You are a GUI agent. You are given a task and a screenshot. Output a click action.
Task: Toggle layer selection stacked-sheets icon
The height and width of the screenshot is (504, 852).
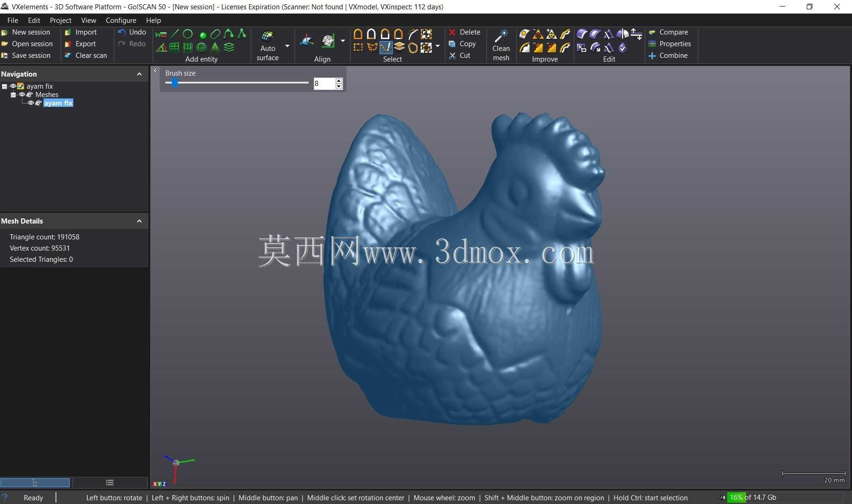[x=399, y=48]
